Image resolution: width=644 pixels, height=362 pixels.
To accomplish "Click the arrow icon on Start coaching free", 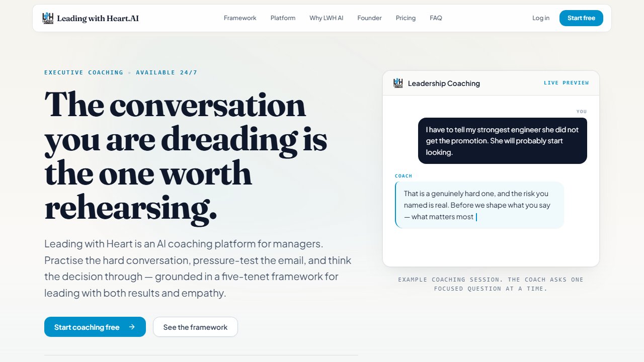I will tap(132, 327).
